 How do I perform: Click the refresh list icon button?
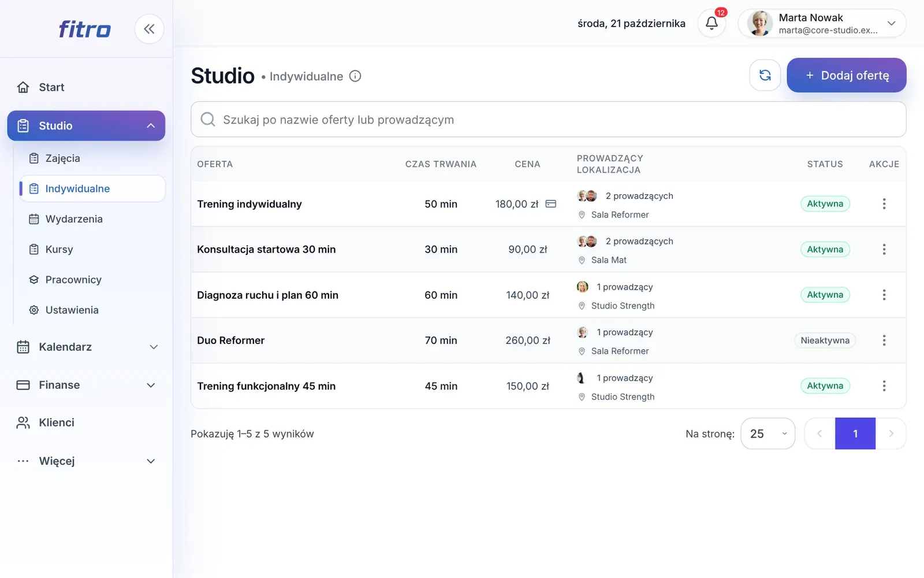pyautogui.click(x=765, y=75)
